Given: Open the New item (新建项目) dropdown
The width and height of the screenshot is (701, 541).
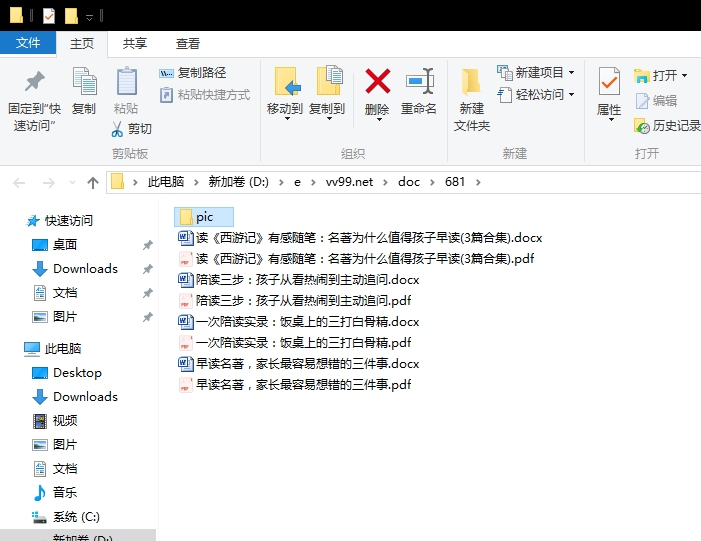Looking at the screenshot, I should point(536,72).
